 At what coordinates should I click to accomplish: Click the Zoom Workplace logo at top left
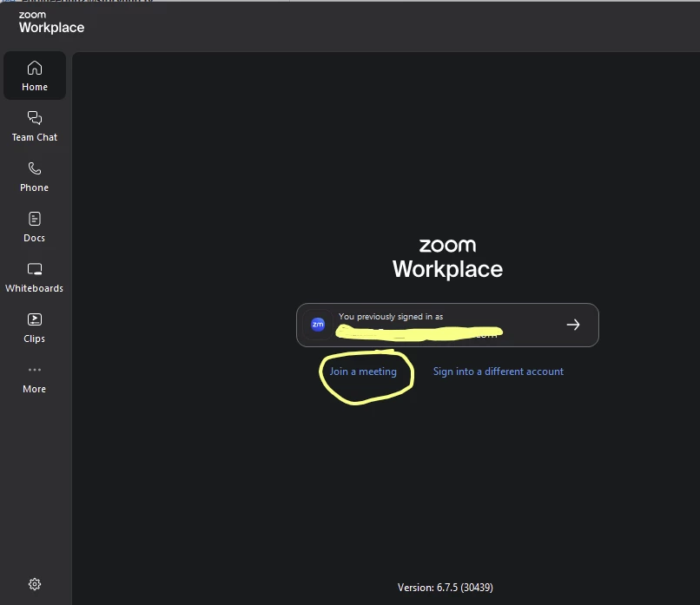pos(51,23)
